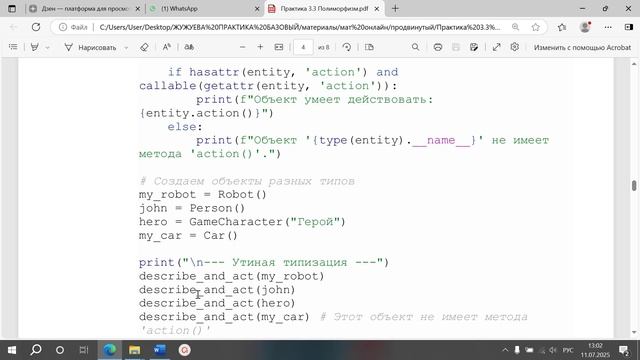Close the Практика 3.3 PDF tab

point(377,9)
